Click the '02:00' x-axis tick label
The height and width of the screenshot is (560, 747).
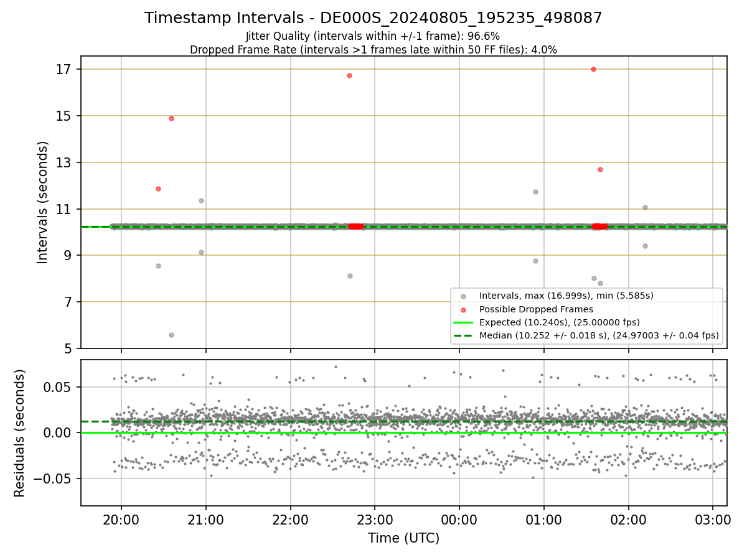(x=628, y=519)
